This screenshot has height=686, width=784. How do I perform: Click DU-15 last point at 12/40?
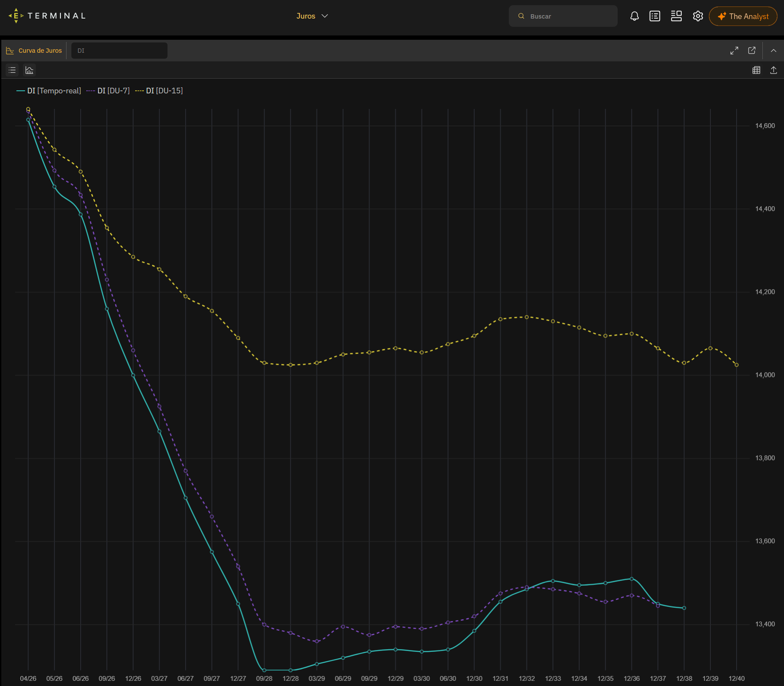coord(736,365)
